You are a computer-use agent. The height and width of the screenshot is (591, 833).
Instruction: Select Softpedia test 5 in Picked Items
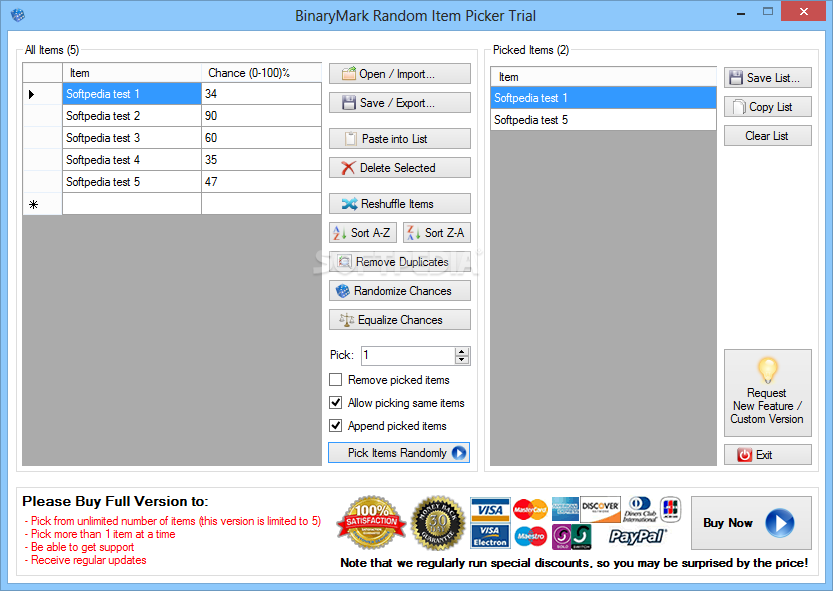tap(603, 120)
